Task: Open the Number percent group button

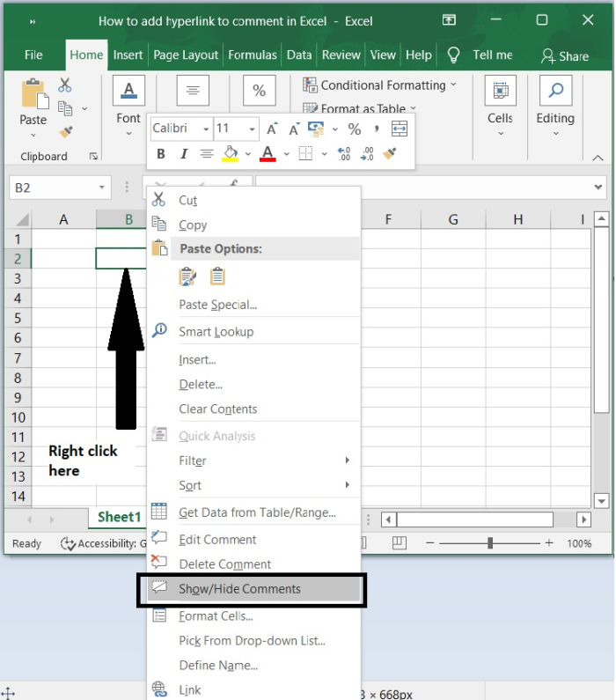Action: [259, 90]
